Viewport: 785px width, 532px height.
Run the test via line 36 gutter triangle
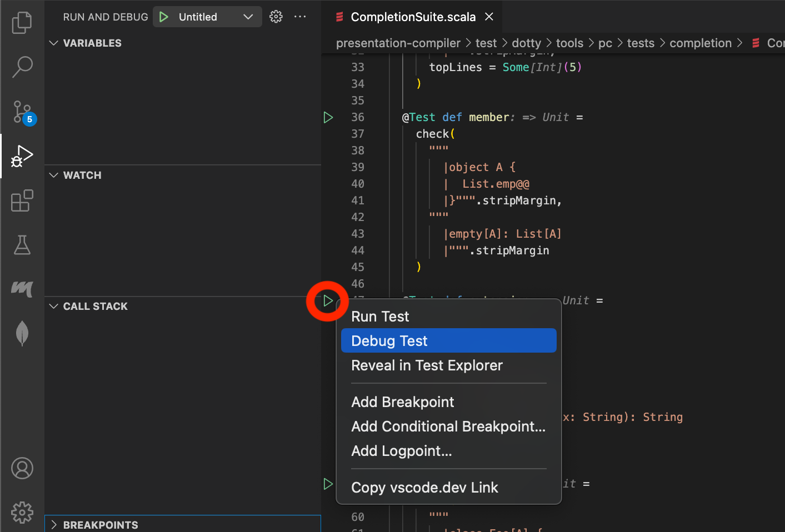pyautogui.click(x=328, y=117)
